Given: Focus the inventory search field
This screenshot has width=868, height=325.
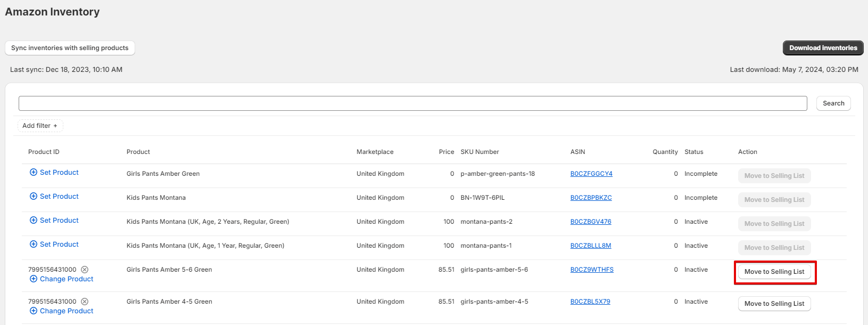Looking at the screenshot, I should 412,103.
